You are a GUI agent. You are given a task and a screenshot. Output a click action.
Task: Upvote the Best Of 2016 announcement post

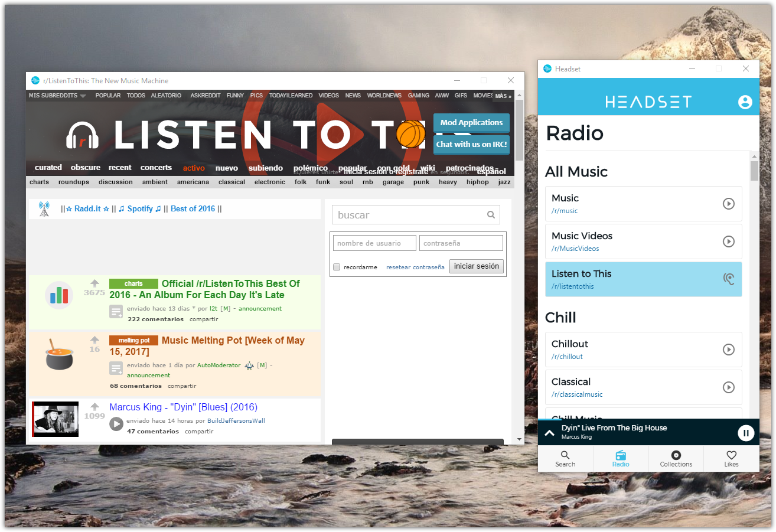coord(94,283)
